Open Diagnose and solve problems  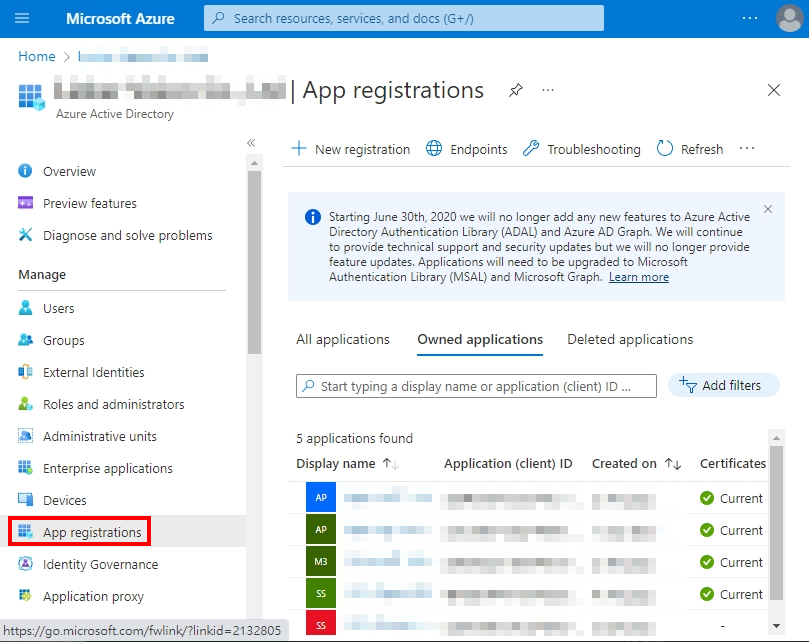click(117, 235)
